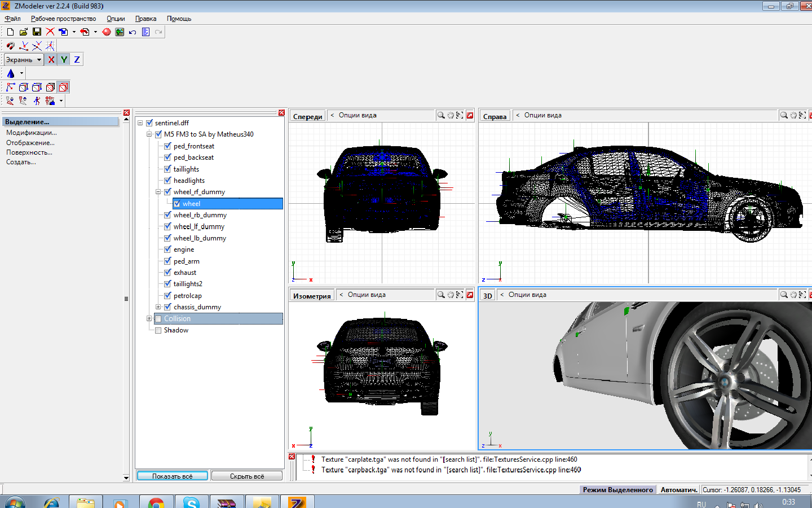Click the Показать всё button
The height and width of the screenshot is (508, 812).
click(x=173, y=476)
